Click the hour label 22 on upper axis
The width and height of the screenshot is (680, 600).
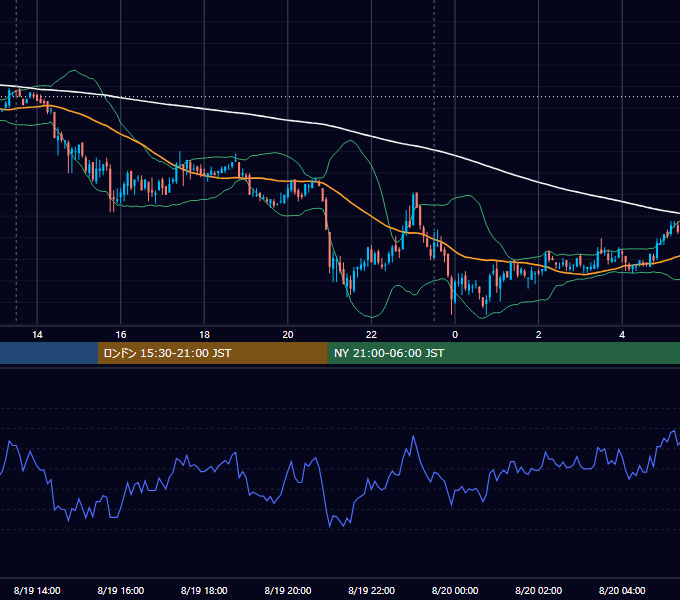372,335
